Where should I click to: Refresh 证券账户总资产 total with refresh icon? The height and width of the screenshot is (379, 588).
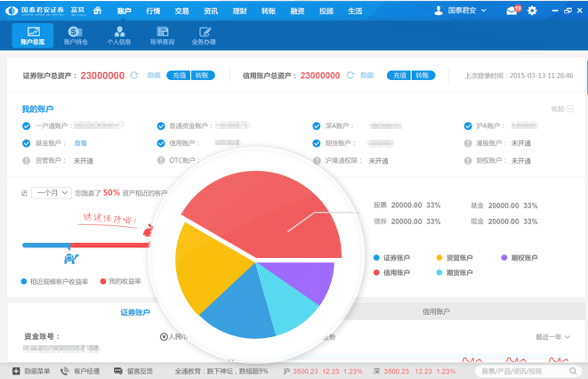pos(134,76)
